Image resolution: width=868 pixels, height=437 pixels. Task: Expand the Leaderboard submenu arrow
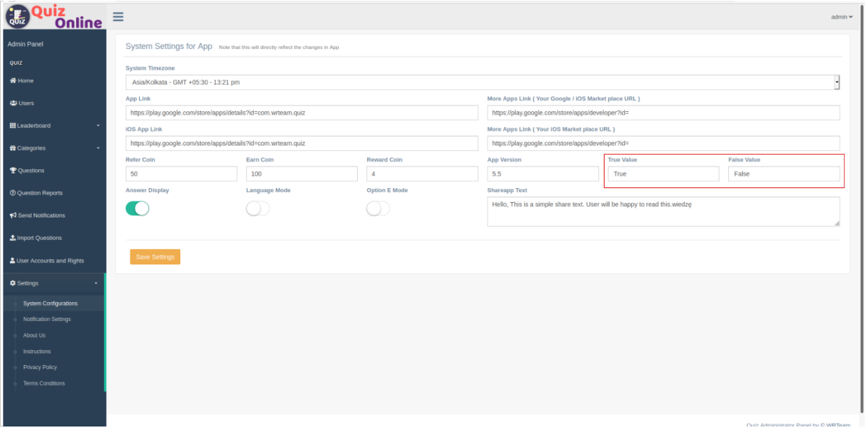pyautogui.click(x=98, y=126)
